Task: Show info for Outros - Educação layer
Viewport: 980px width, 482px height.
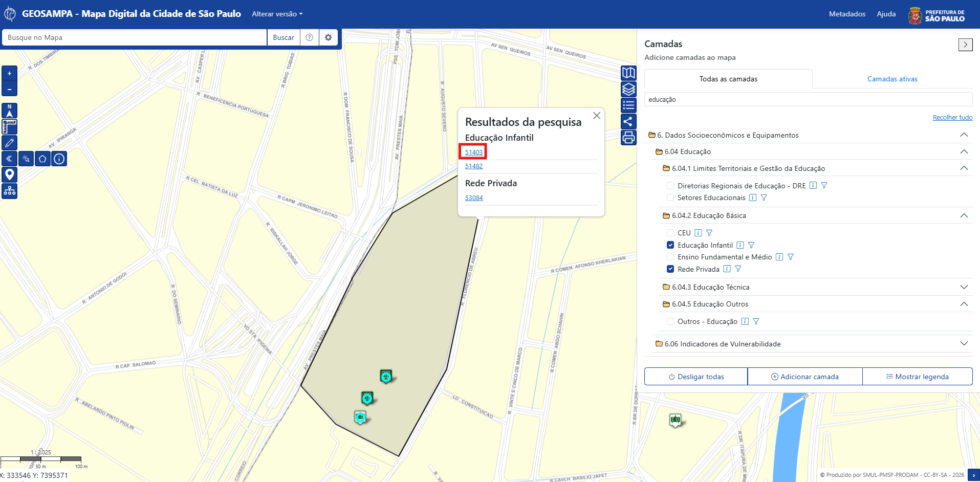Action: 745,321
